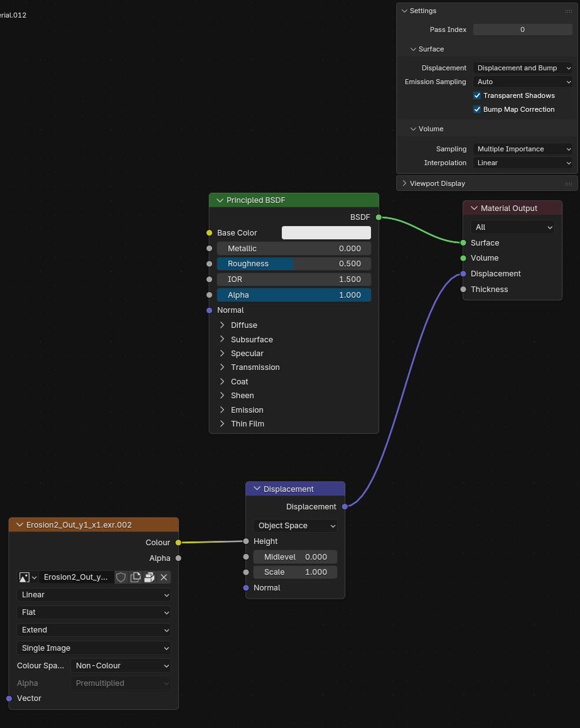
Task: Unlink the Erosion2 image with X icon
Action: click(x=164, y=577)
